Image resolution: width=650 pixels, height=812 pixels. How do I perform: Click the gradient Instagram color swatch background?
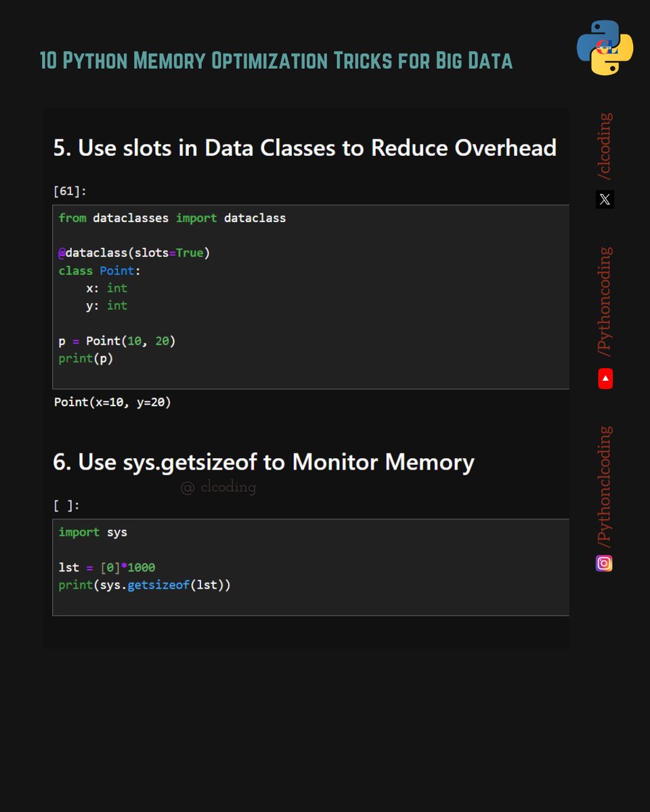pyautogui.click(x=603, y=562)
